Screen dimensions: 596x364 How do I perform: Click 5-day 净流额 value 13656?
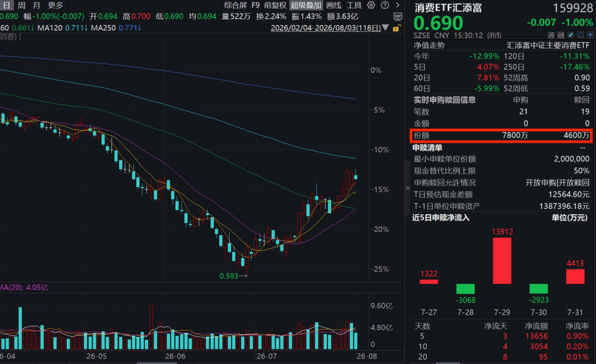pyautogui.click(x=536, y=336)
